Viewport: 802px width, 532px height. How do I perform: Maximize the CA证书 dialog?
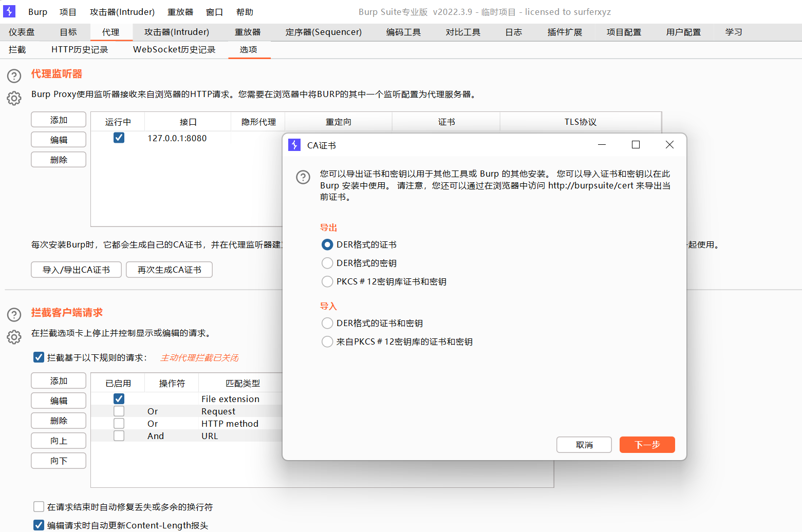(x=636, y=145)
